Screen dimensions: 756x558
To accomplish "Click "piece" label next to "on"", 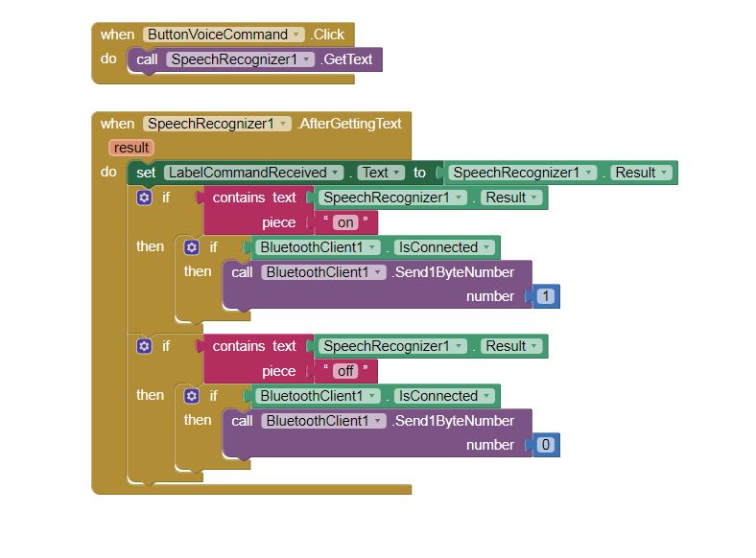I will pyautogui.click(x=278, y=222).
